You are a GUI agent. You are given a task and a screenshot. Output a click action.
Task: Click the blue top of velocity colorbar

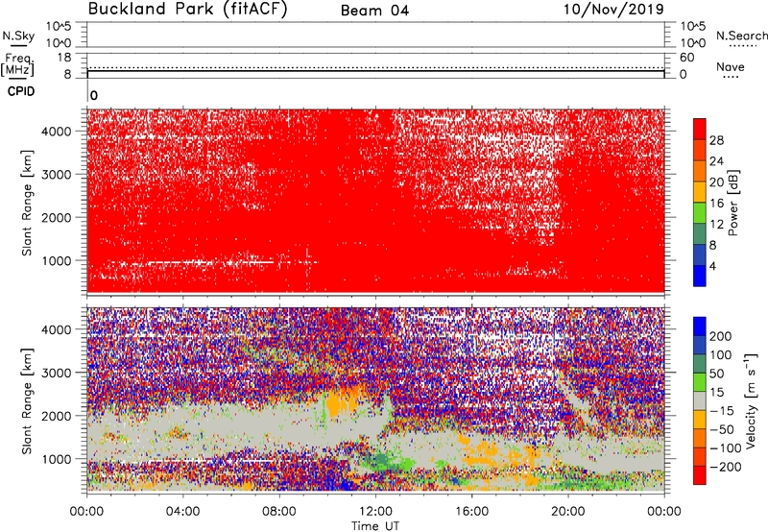[700, 326]
